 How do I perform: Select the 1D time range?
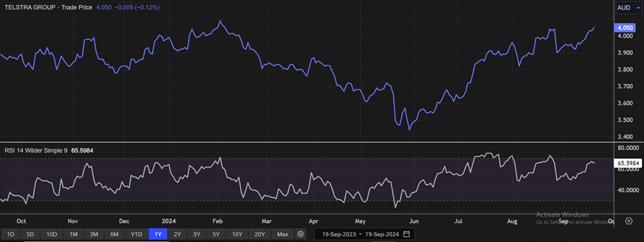tap(11, 234)
